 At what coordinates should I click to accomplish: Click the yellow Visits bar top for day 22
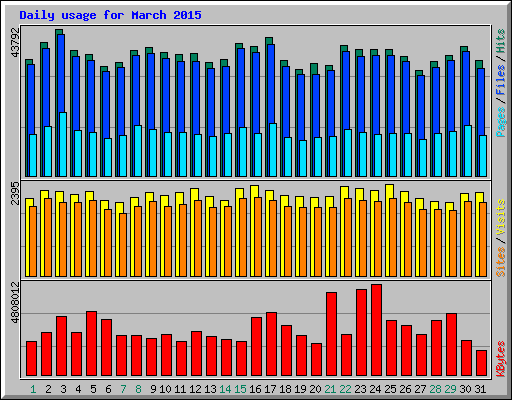coord(344,192)
